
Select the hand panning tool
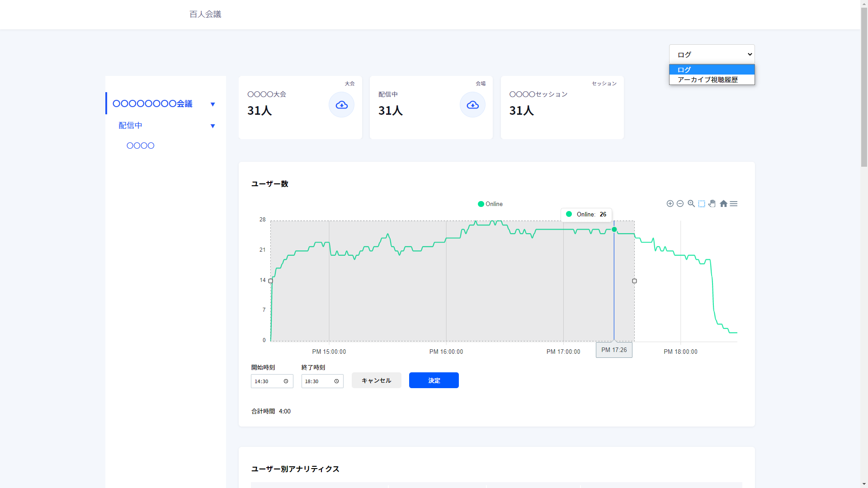712,204
